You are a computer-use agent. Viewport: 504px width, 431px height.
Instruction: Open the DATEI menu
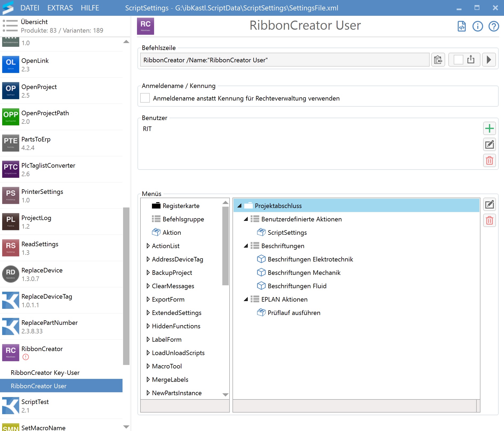pos(30,8)
